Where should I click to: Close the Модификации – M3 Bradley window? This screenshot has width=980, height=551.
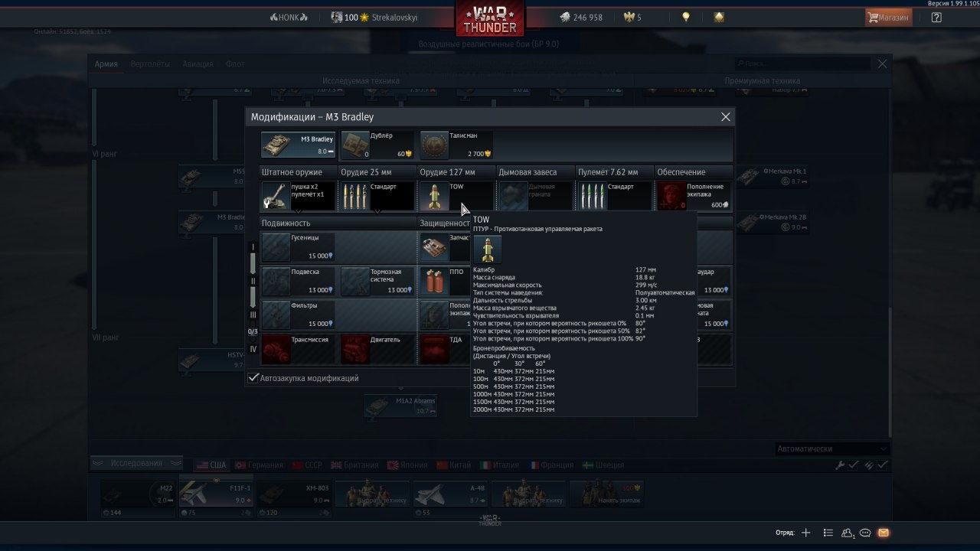coord(725,117)
